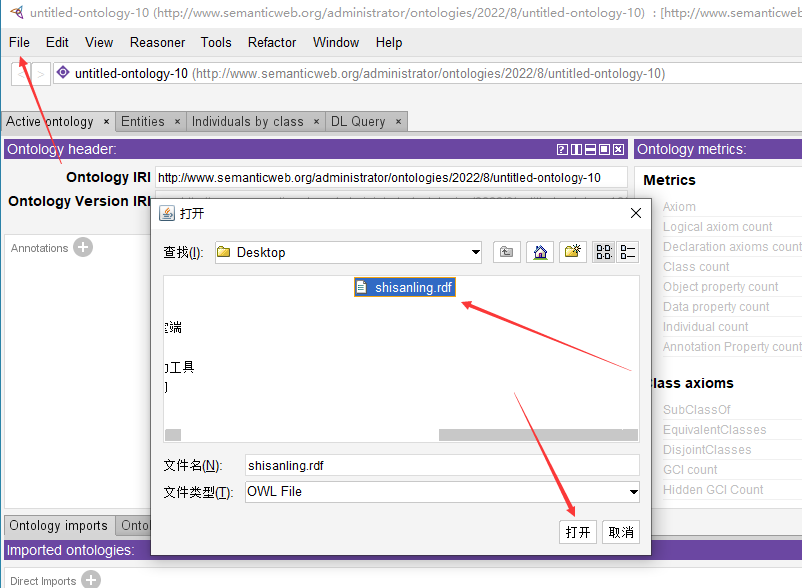Click the Individual count metric
The image size is (802, 588).
(x=705, y=326)
